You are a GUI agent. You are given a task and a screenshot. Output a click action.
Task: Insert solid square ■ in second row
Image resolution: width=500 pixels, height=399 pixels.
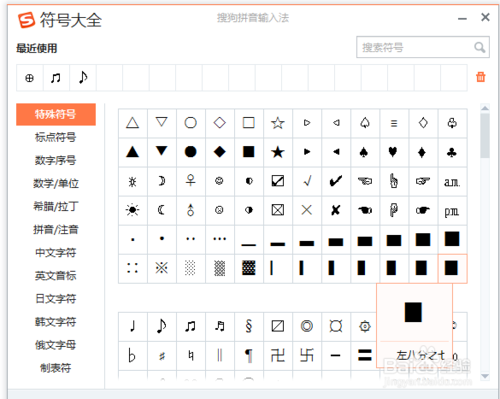(249, 152)
